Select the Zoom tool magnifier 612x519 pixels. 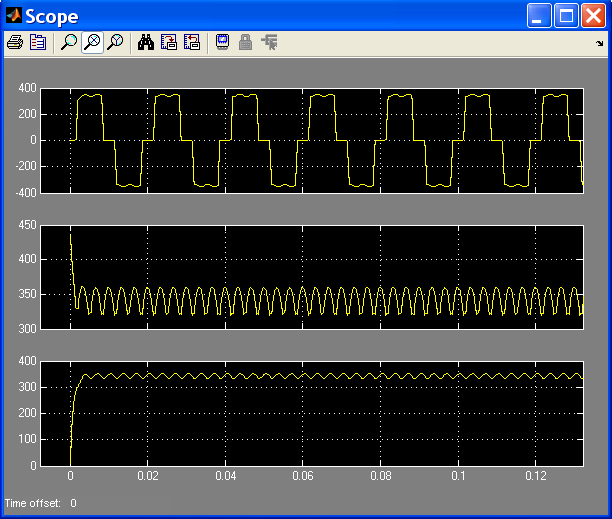69,42
